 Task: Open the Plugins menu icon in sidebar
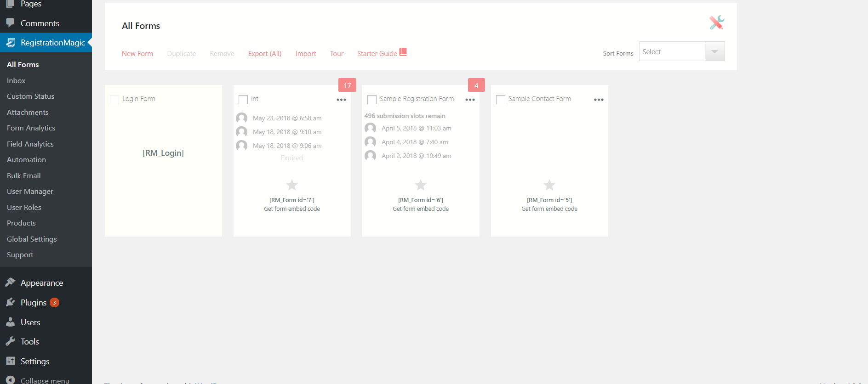pos(11,302)
